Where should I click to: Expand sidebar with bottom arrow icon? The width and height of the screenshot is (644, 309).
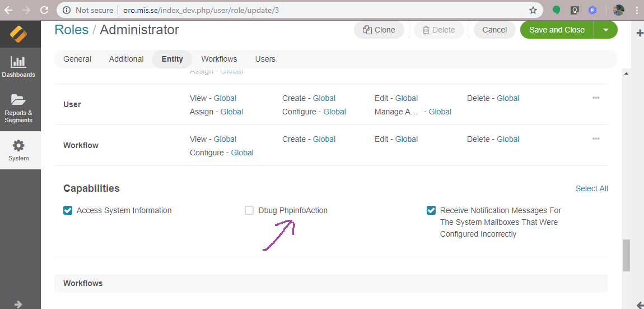18,304
